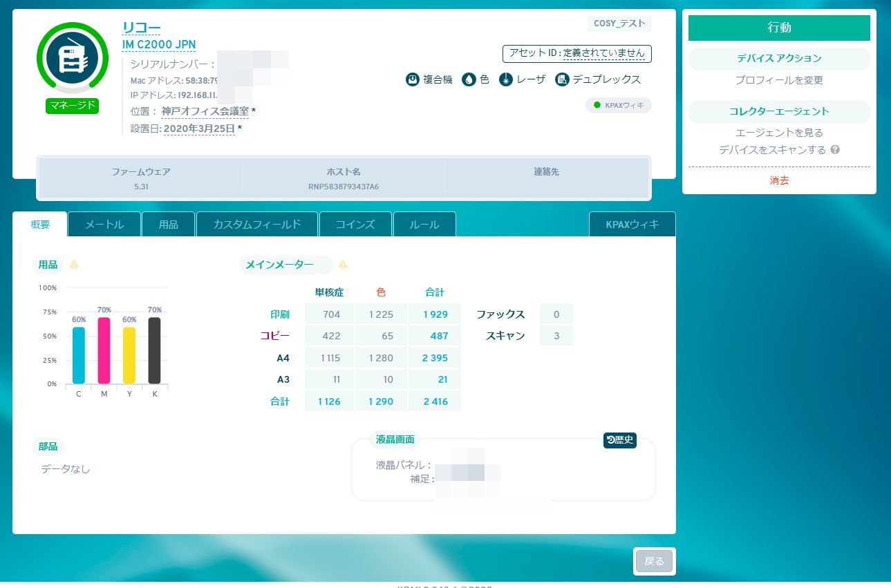Click mono print count 704

pos(330,314)
